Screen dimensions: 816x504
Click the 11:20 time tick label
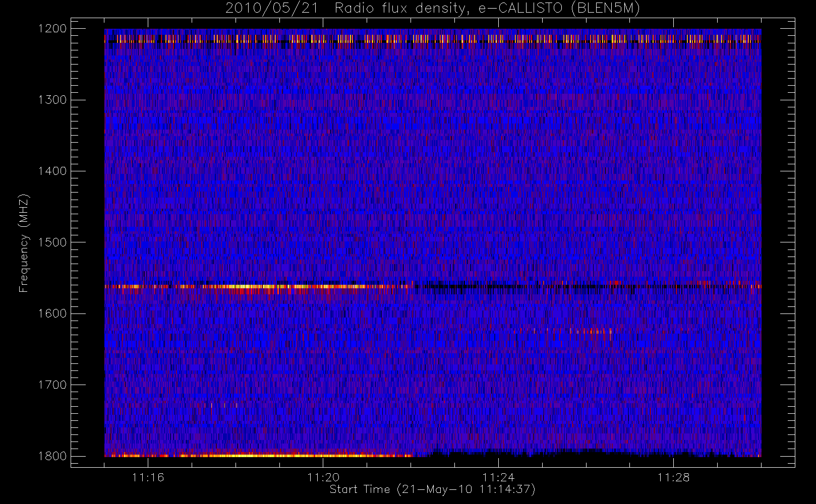click(323, 477)
